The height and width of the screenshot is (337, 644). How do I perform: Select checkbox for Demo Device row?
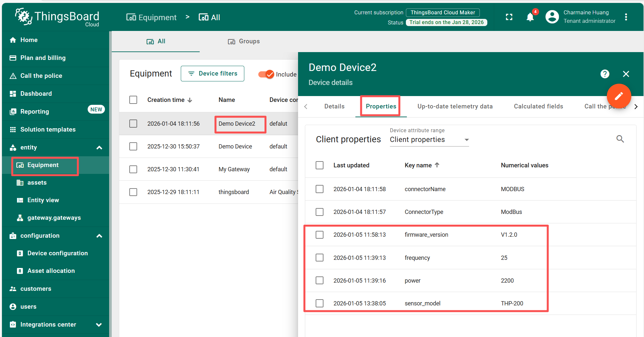click(x=133, y=147)
